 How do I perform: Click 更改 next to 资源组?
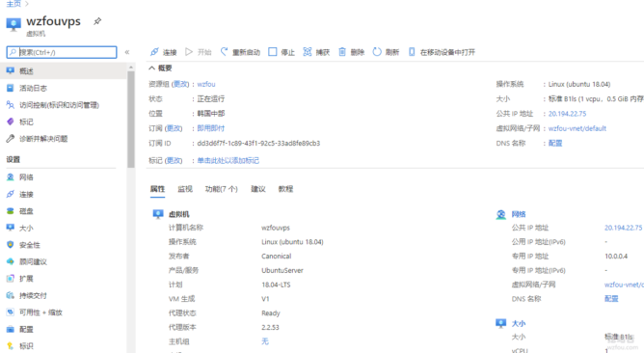(x=180, y=84)
